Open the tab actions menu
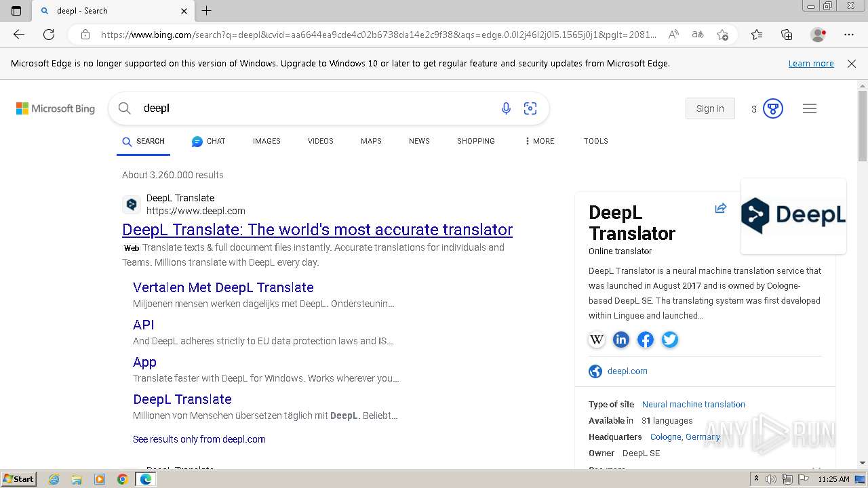The image size is (868, 488). [16, 11]
